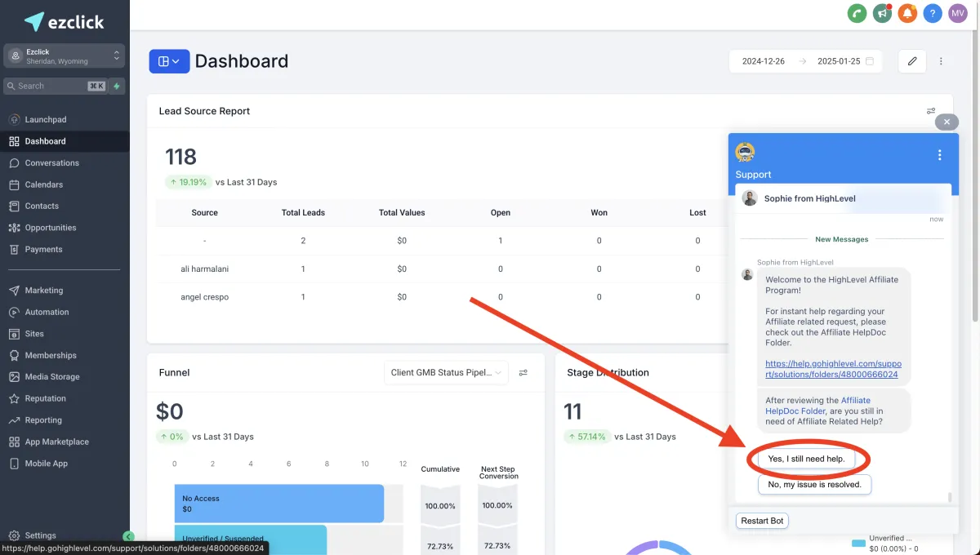The width and height of the screenshot is (980, 555).
Task: Open Mobile App in sidebar
Action: 65,463
